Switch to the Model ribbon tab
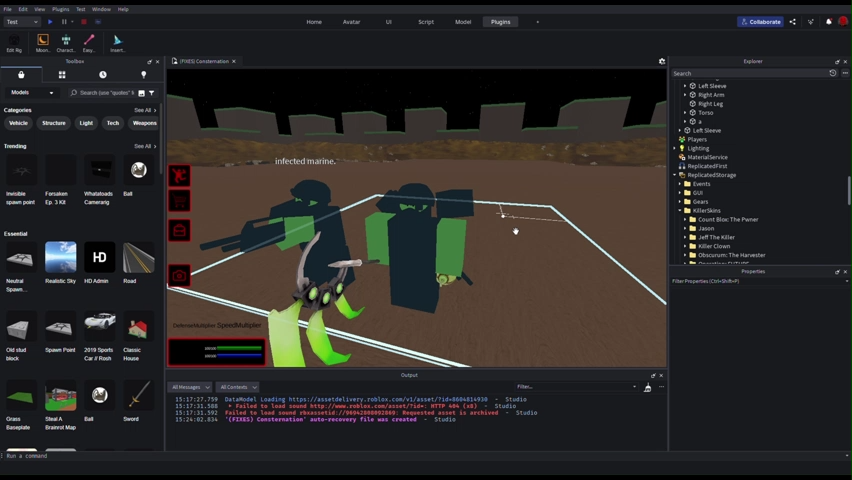The width and height of the screenshot is (852, 480). (463, 22)
